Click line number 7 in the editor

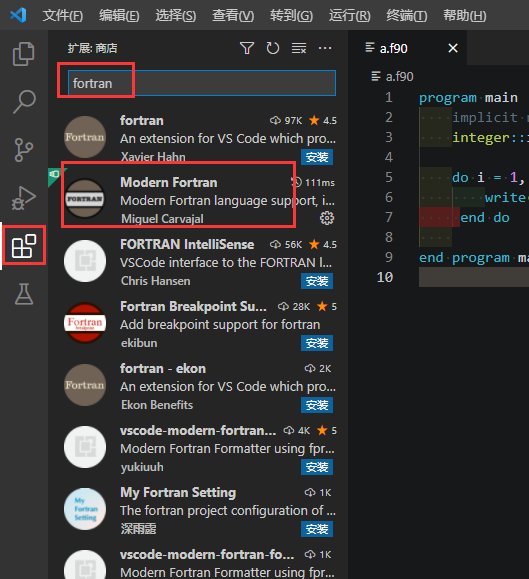(389, 217)
